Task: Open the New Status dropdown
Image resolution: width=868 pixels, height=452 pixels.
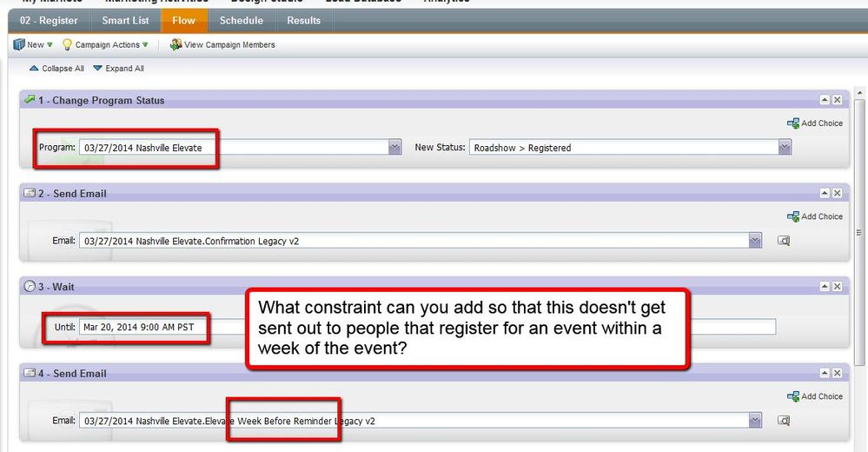Action: (x=785, y=148)
